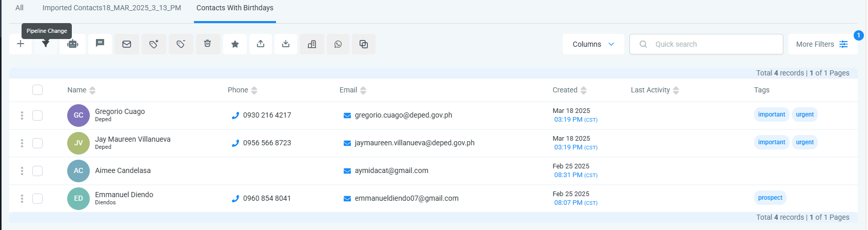Click phone icon for 0930 216 4217
Image resolution: width=868 pixels, height=230 pixels.
click(x=235, y=116)
